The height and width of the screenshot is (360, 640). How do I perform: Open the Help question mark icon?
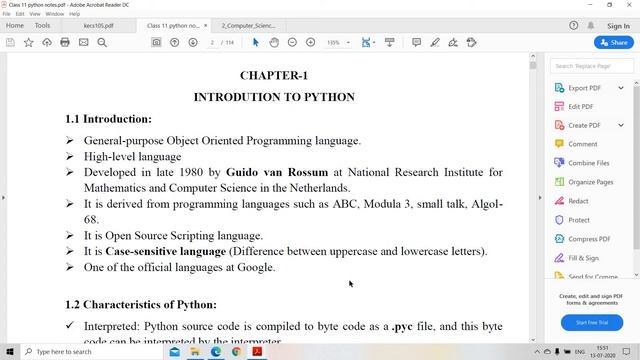coord(573,26)
